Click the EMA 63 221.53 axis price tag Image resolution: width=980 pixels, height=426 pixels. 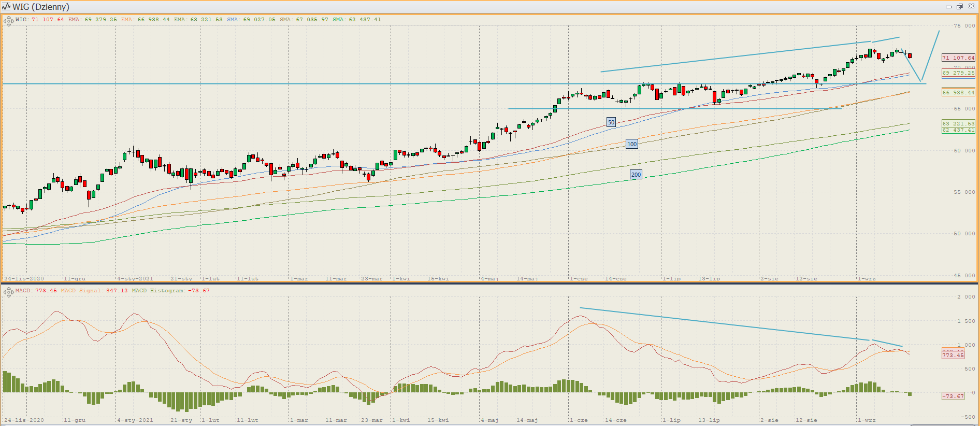pos(958,123)
